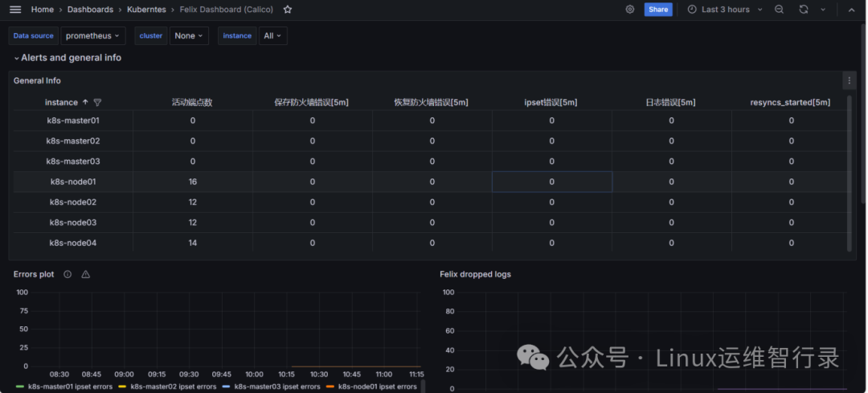
Task: Open the Errors plot warning triangle icon
Action: pos(85,274)
